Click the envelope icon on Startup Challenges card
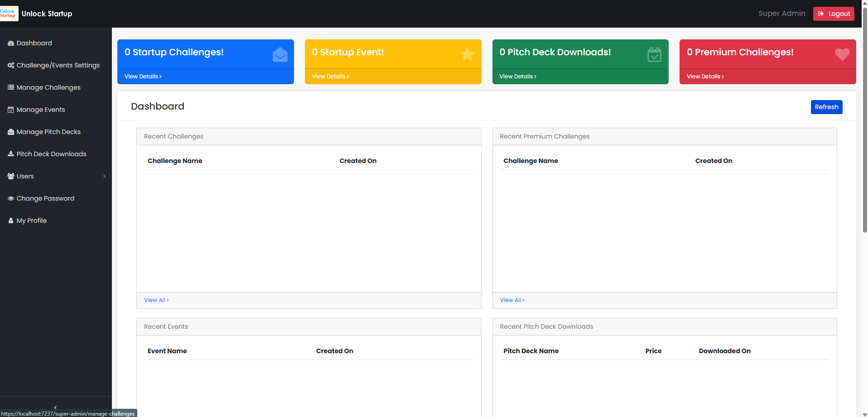Screen dimensions: 868x417 [280, 55]
